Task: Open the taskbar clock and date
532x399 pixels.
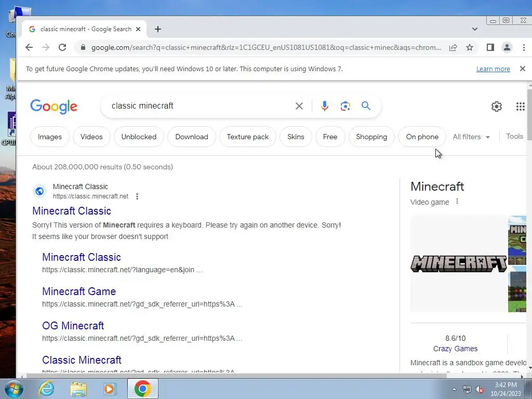Action: [506, 389]
